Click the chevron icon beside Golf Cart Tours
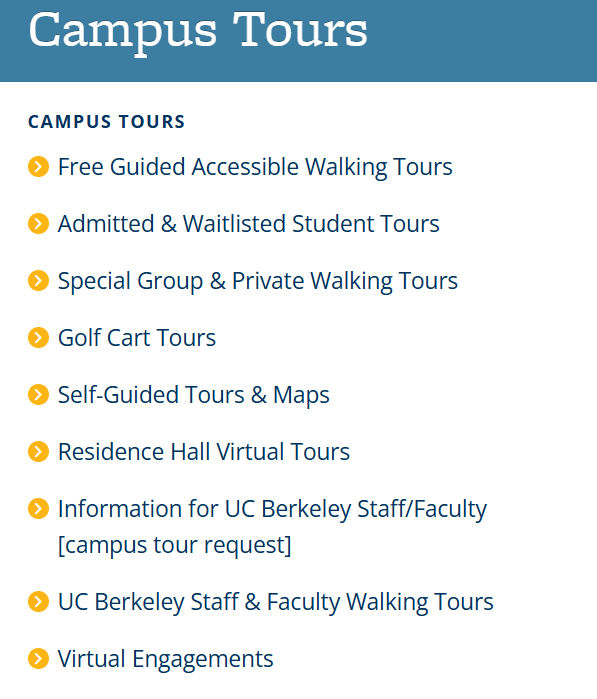Screen dimensions: 597x699 (x=38, y=337)
